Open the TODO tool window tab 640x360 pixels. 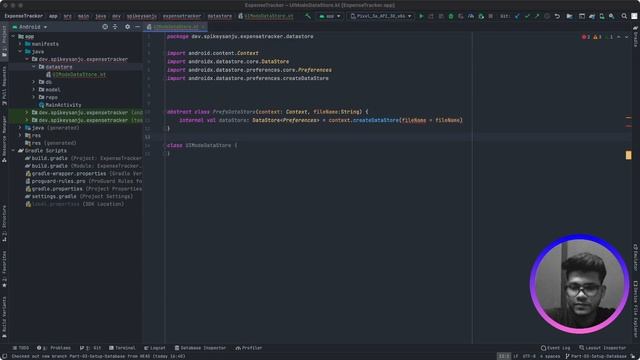click(x=20, y=348)
